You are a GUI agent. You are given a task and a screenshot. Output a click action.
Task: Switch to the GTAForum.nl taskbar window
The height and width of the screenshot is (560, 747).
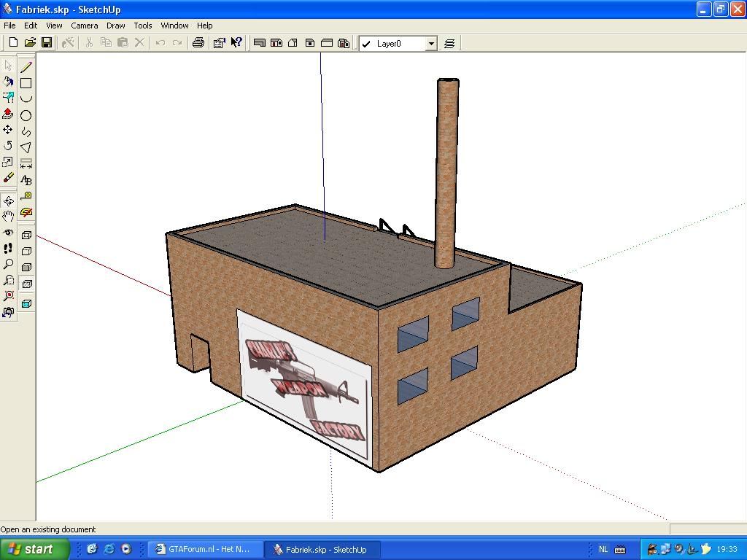(206, 549)
